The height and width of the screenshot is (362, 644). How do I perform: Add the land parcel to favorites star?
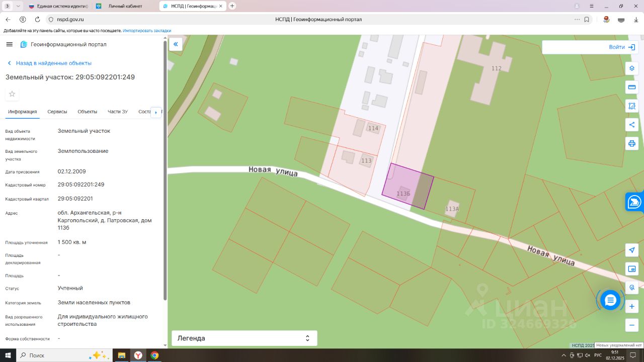[x=12, y=94]
